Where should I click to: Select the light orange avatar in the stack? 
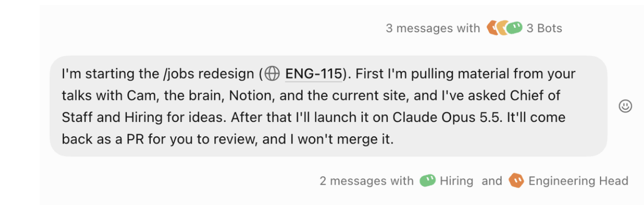(x=502, y=28)
